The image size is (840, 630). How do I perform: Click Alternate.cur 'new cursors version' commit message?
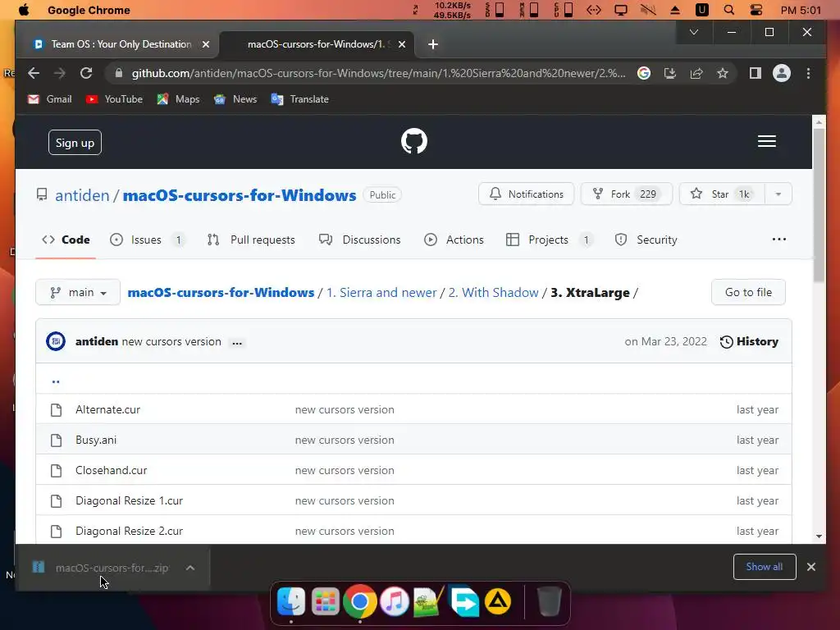345,410
